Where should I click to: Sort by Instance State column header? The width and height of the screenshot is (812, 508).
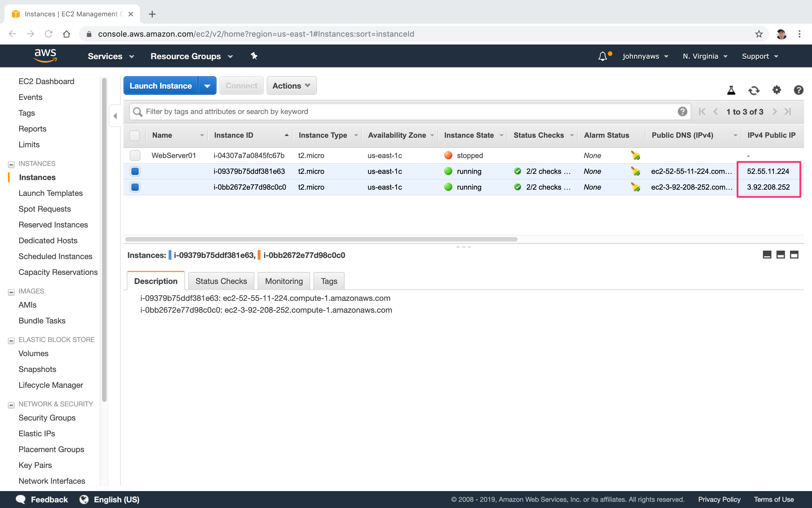coord(473,135)
